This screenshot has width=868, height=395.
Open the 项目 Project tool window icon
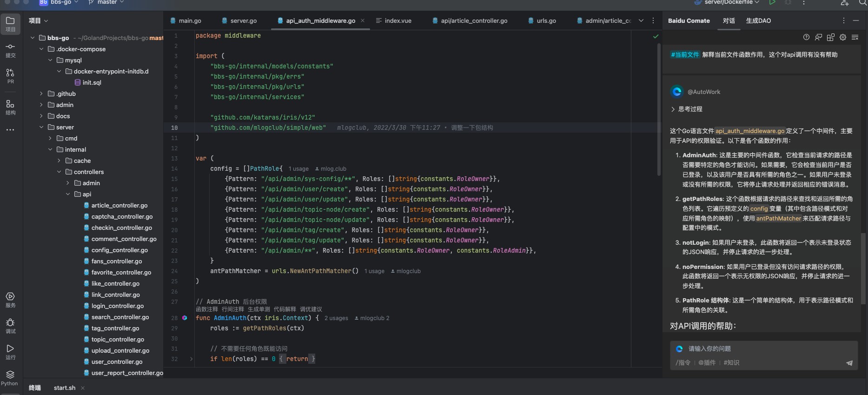click(x=10, y=24)
